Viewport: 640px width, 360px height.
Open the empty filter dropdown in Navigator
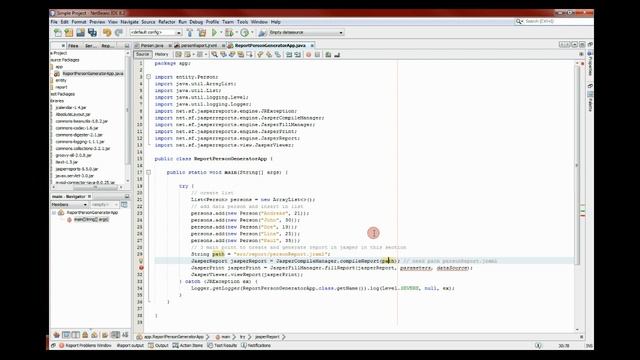[104, 204]
